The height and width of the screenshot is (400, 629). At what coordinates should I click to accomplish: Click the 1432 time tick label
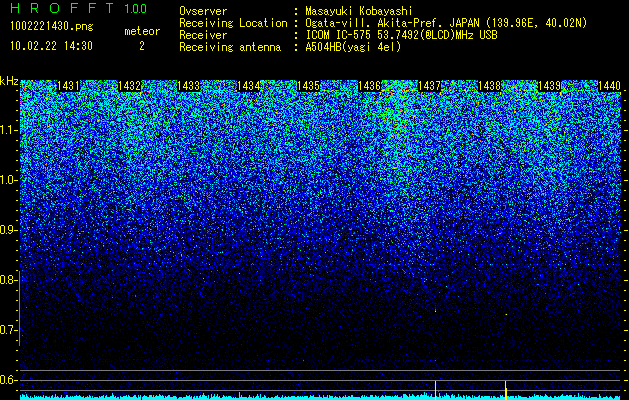130,86
